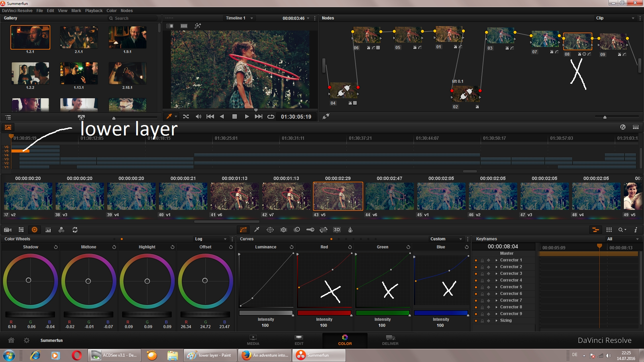This screenshot has width=644, height=362.
Task: Play the clip in the viewer
Action: coord(247,117)
